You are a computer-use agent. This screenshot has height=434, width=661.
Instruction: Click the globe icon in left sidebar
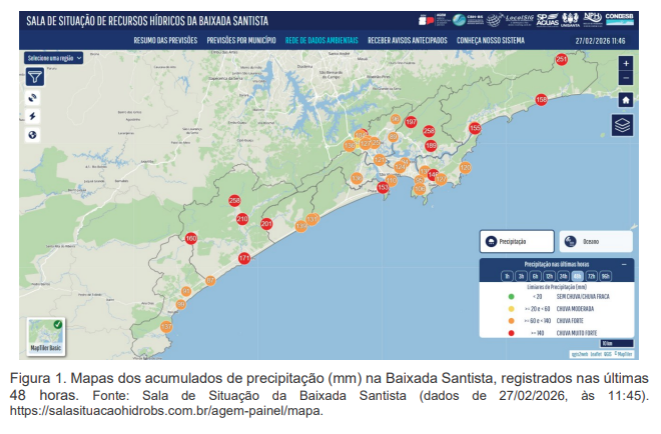coord(34,135)
